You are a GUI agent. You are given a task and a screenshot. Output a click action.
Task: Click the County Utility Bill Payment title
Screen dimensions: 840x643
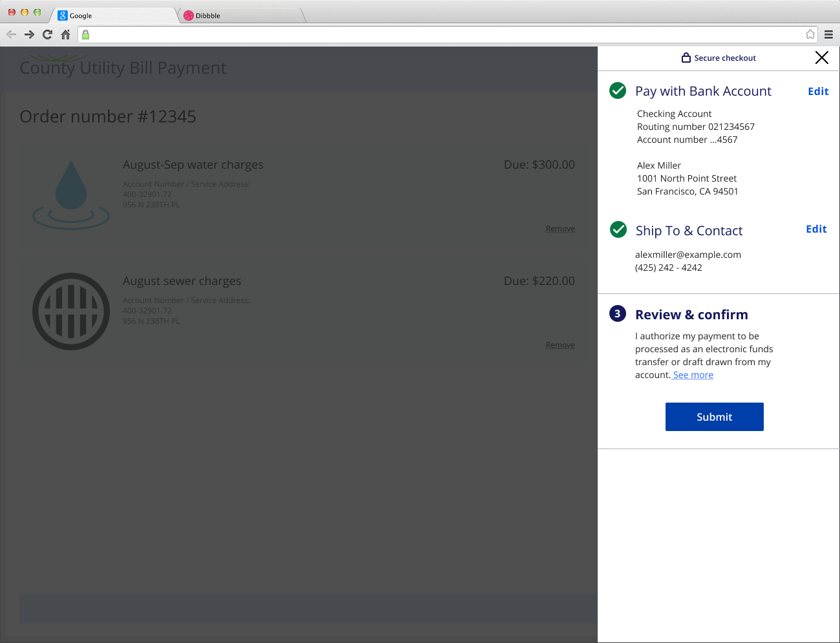[x=123, y=68]
